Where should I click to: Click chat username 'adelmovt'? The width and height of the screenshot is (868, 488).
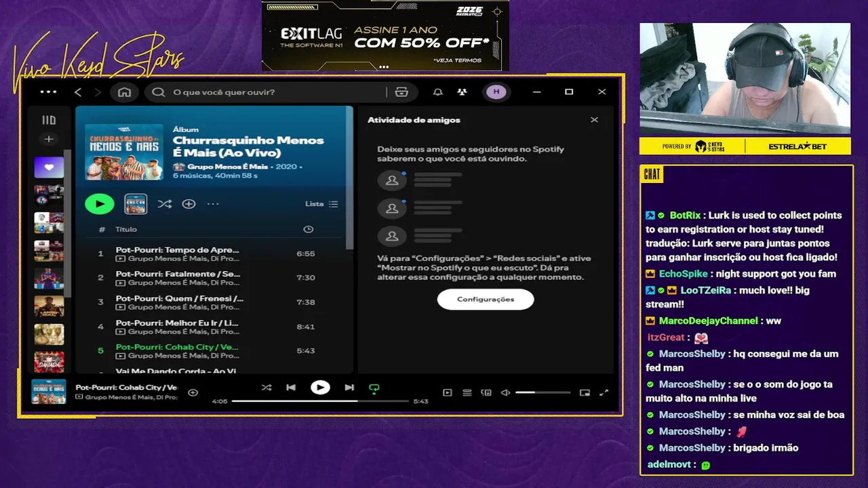coord(671,465)
